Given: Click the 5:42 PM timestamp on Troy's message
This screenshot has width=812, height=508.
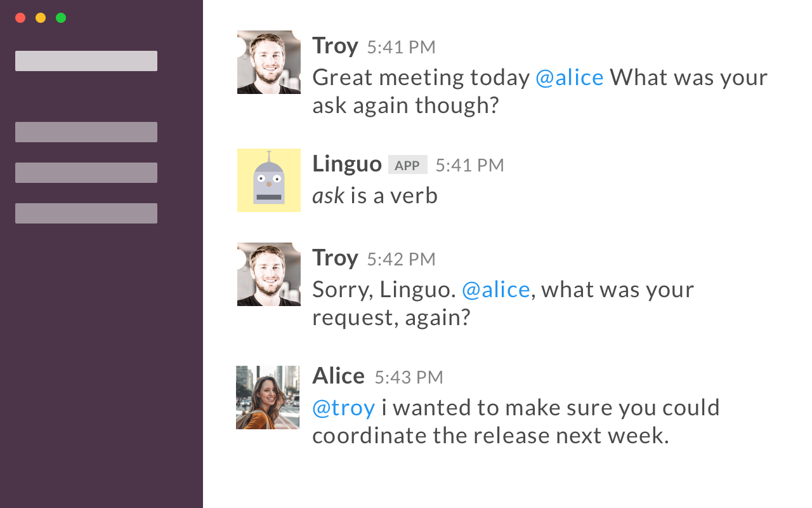Looking at the screenshot, I should click(401, 259).
